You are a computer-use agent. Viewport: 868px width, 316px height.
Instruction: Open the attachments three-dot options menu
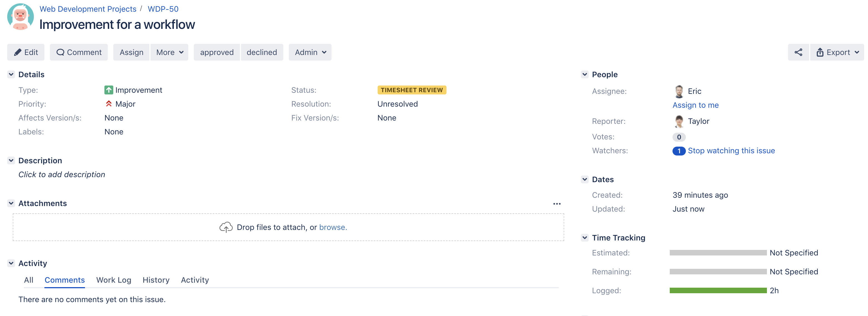click(557, 204)
